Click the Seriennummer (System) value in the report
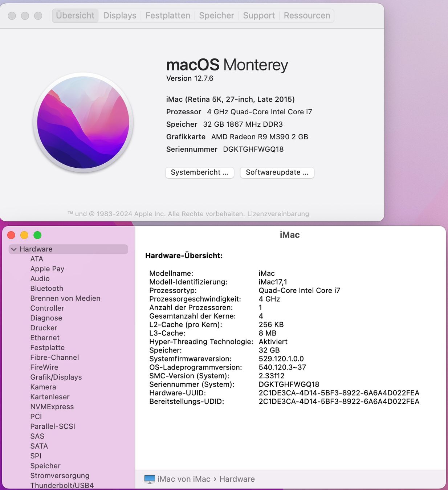 pos(289,384)
